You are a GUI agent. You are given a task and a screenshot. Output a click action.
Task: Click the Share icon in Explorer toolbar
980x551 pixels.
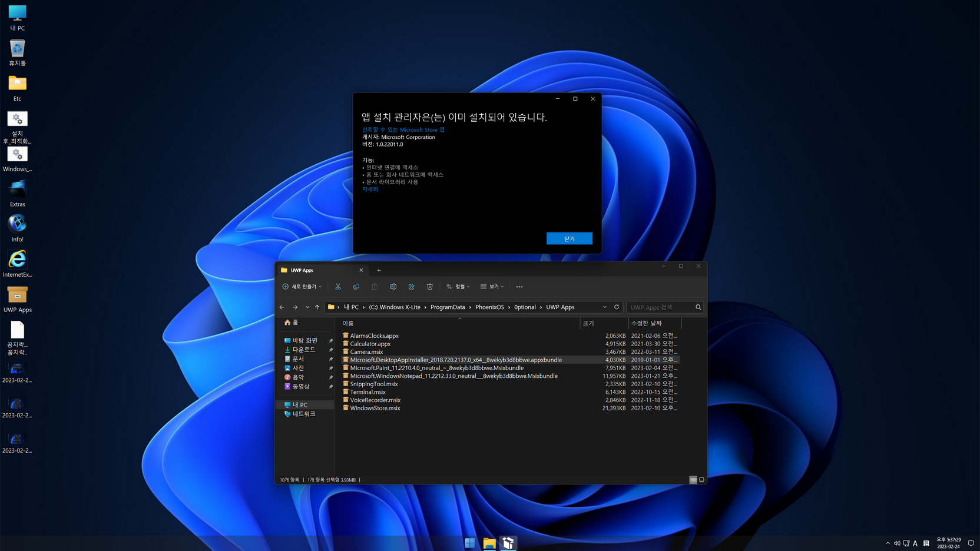point(412,287)
